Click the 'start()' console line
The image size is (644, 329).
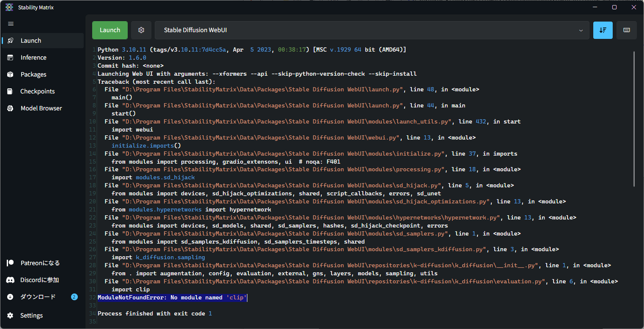pyautogui.click(x=123, y=114)
